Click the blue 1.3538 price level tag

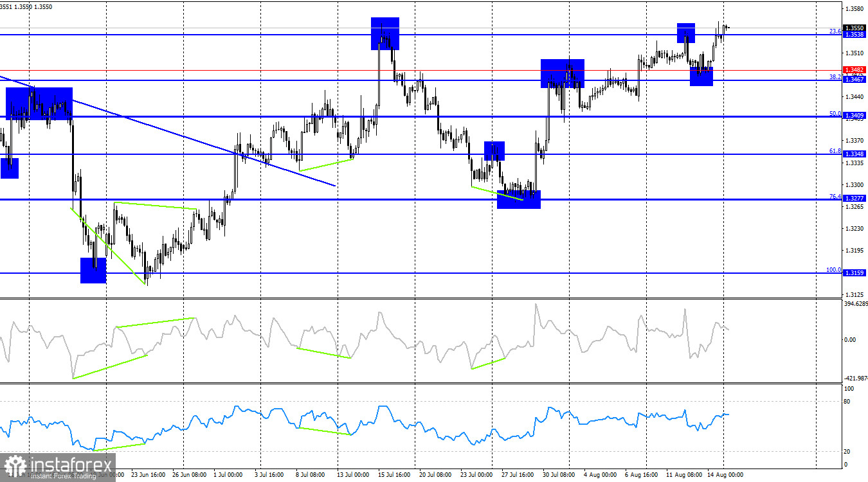(855, 35)
